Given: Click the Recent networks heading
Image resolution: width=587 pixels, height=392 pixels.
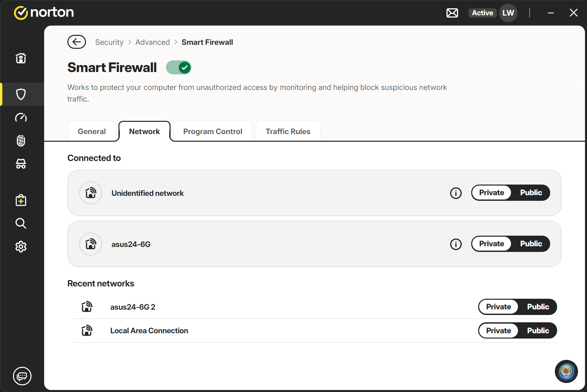Looking at the screenshot, I should (101, 283).
